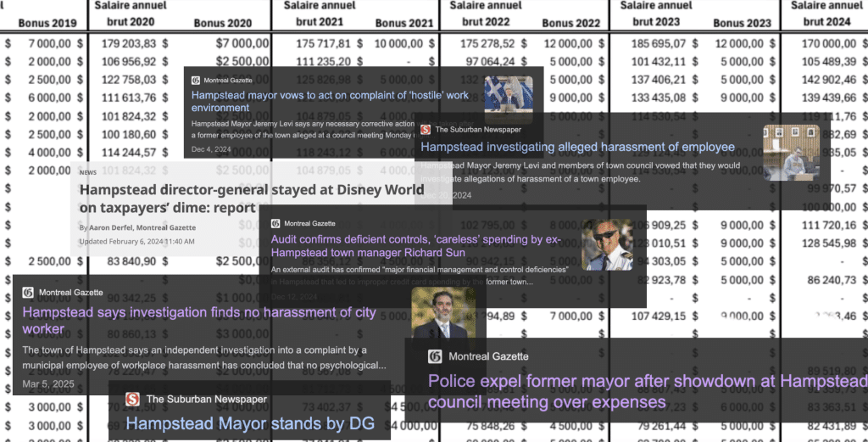Viewport: 868px width, 442px height.
Task: Select the council meeting thumbnail beside the harassment investigation article
Action: click(791, 152)
